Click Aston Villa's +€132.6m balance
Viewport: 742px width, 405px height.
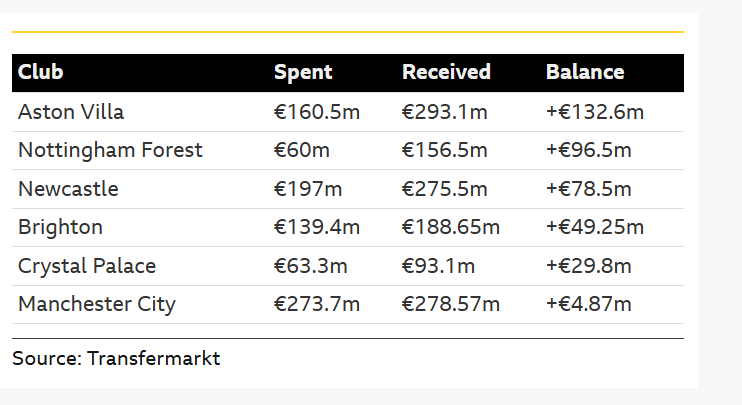point(595,112)
